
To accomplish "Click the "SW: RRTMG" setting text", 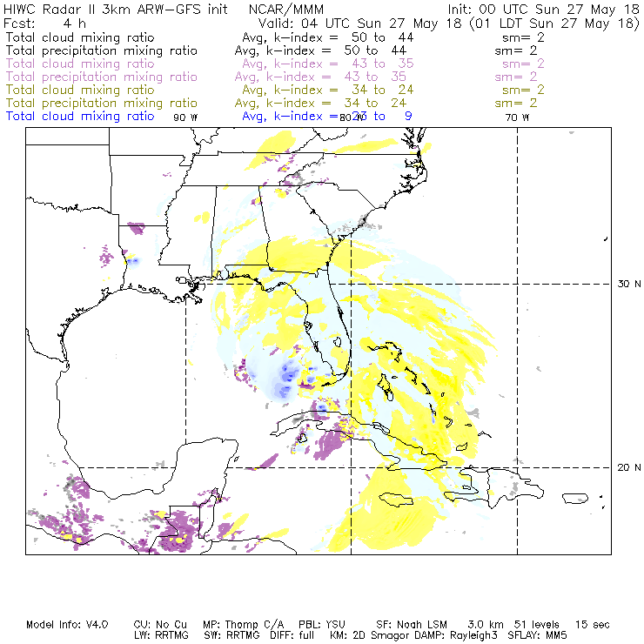I will 232,635.
